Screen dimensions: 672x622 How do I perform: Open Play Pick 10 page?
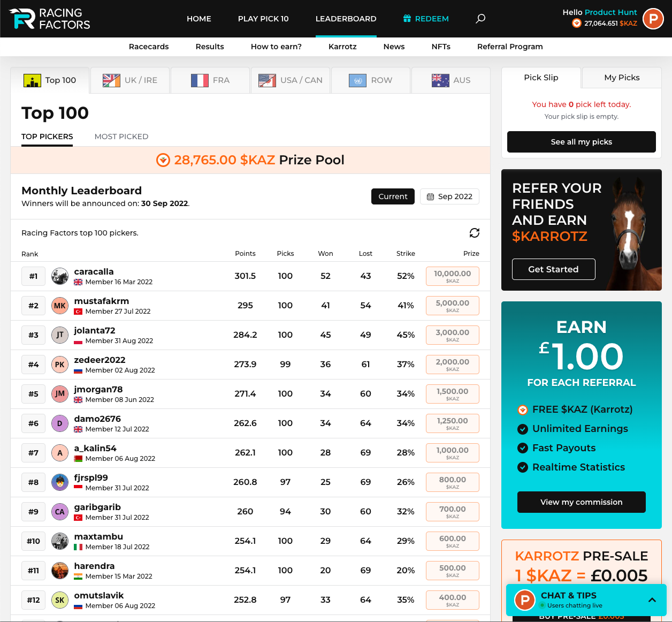263,19
